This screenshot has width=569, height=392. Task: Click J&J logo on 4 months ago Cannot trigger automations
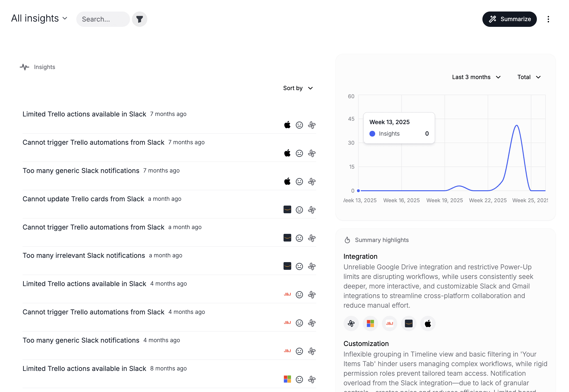(287, 323)
